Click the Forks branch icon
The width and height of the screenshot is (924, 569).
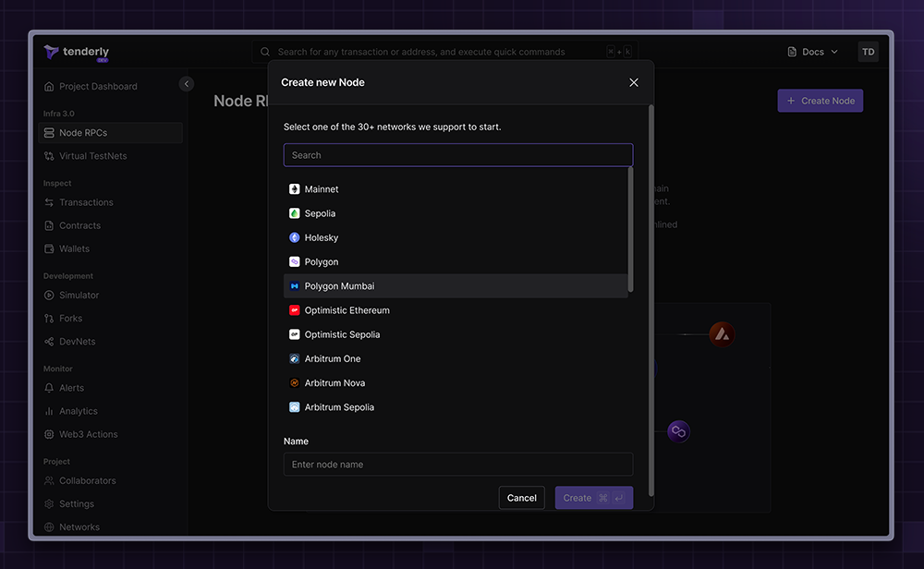[x=49, y=318]
